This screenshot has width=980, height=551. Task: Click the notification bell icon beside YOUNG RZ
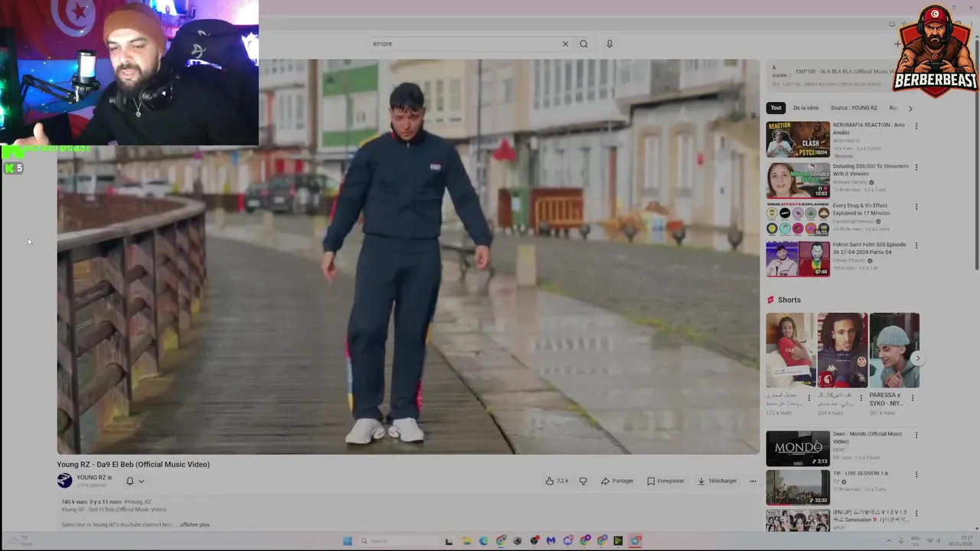point(129,481)
